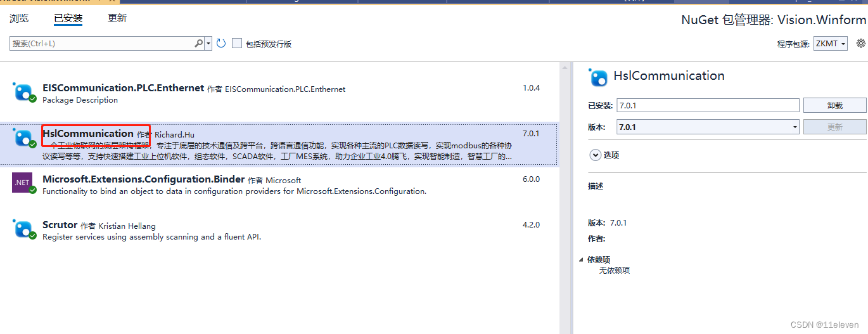The height and width of the screenshot is (334, 868).
Task: Open the 更新 tab
Action: pyautogui.click(x=117, y=18)
